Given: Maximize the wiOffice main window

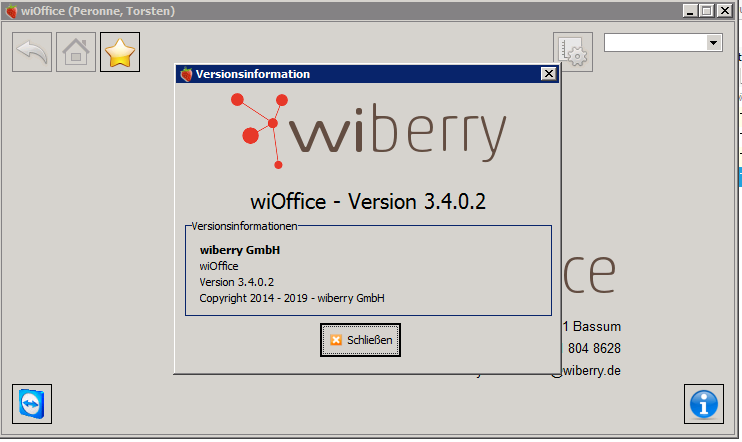Looking at the screenshot, I should coord(707,10).
